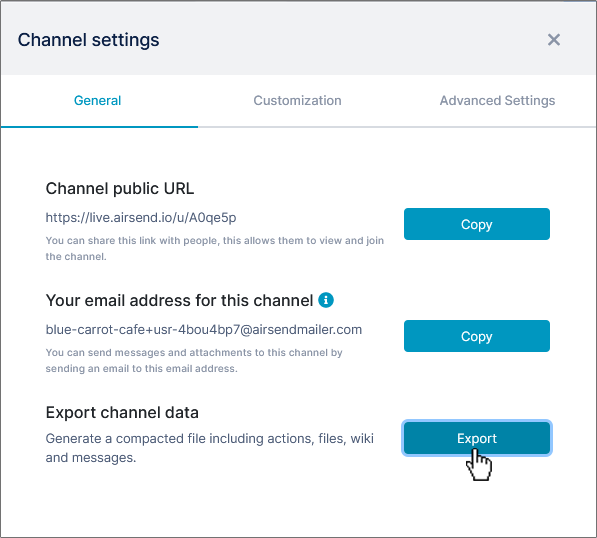Image resolution: width=597 pixels, height=538 pixels.
Task: Click the 'Generate a compacted file' description
Action: click(x=209, y=448)
